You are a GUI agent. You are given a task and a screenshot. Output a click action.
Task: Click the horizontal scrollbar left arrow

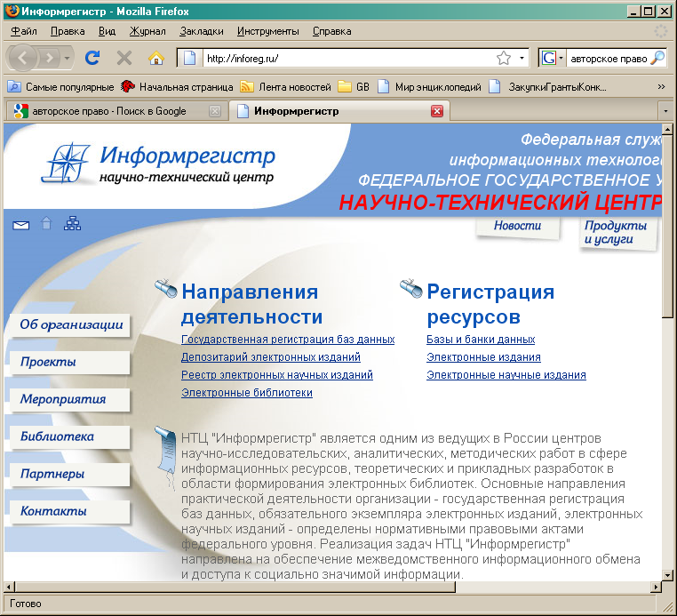coord(9,587)
